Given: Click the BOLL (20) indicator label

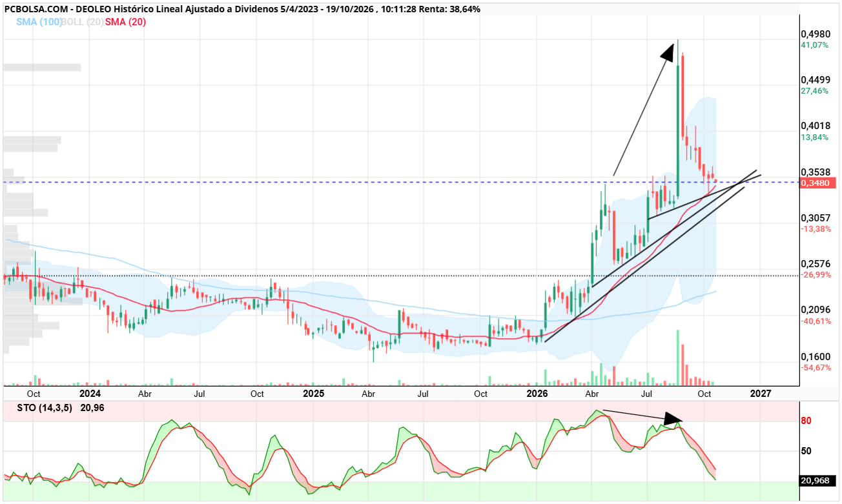Looking at the screenshot, I should [x=83, y=21].
